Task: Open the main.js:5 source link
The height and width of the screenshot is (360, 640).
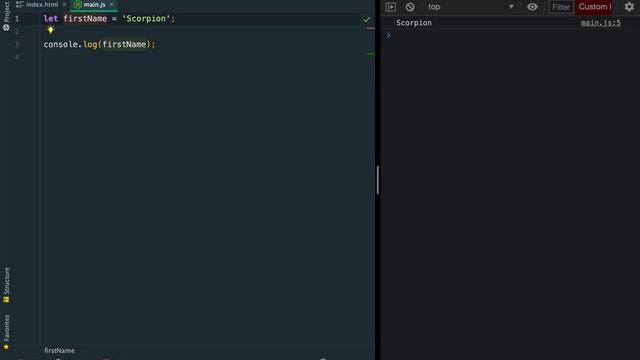Action: (x=600, y=23)
